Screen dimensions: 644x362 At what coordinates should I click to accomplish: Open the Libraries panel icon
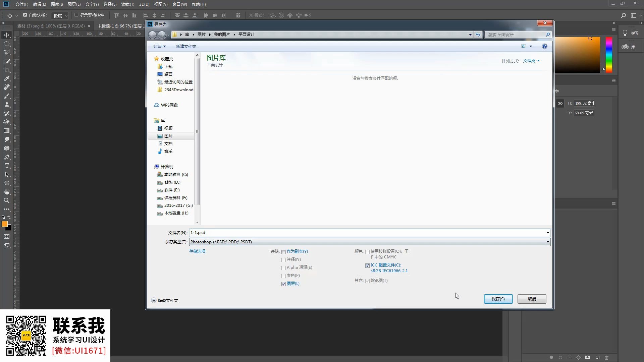coord(625,47)
